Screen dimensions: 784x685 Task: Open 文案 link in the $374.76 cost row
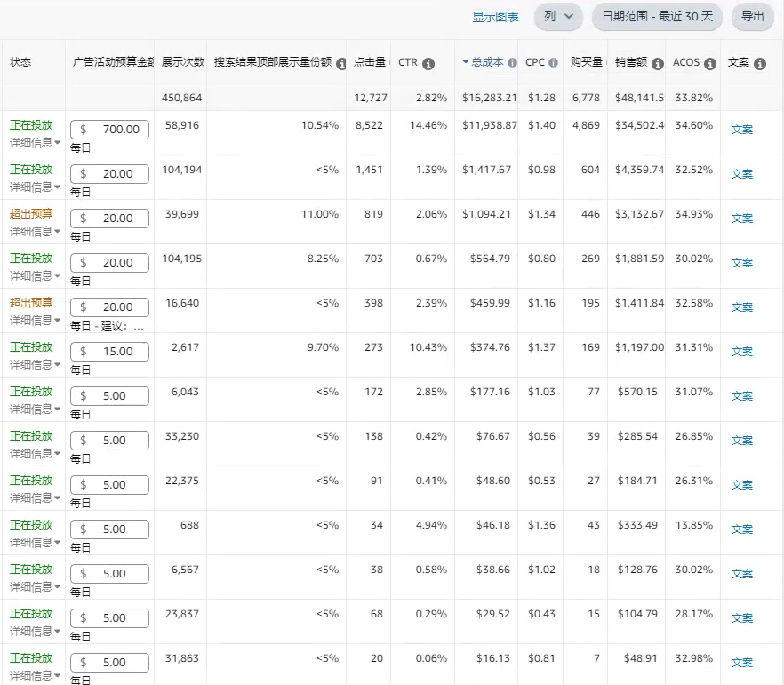(x=741, y=352)
